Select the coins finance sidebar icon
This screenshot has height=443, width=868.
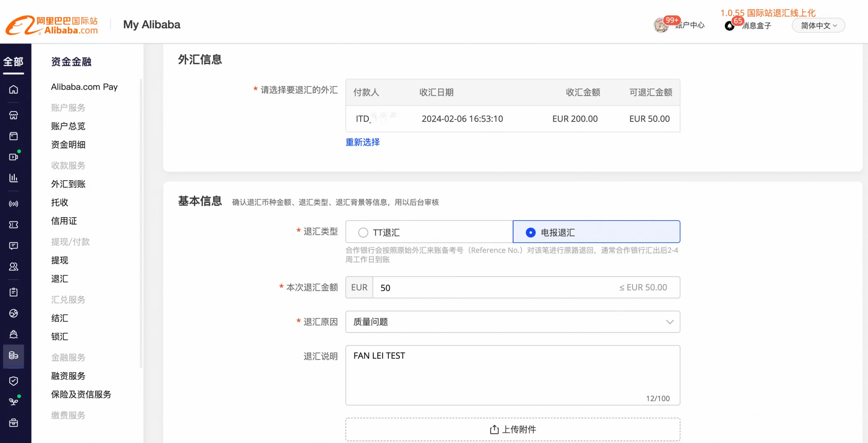[x=14, y=355]
